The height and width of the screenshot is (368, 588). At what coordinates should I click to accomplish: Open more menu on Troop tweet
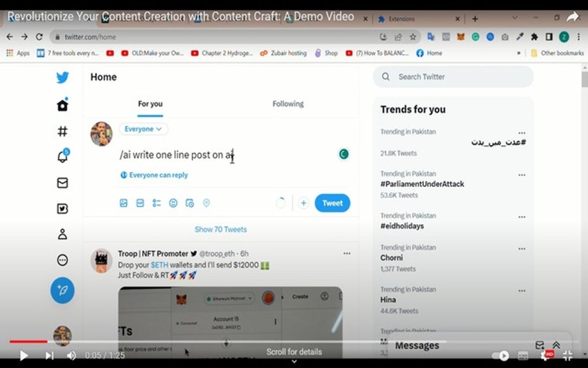tap(347, 254)
